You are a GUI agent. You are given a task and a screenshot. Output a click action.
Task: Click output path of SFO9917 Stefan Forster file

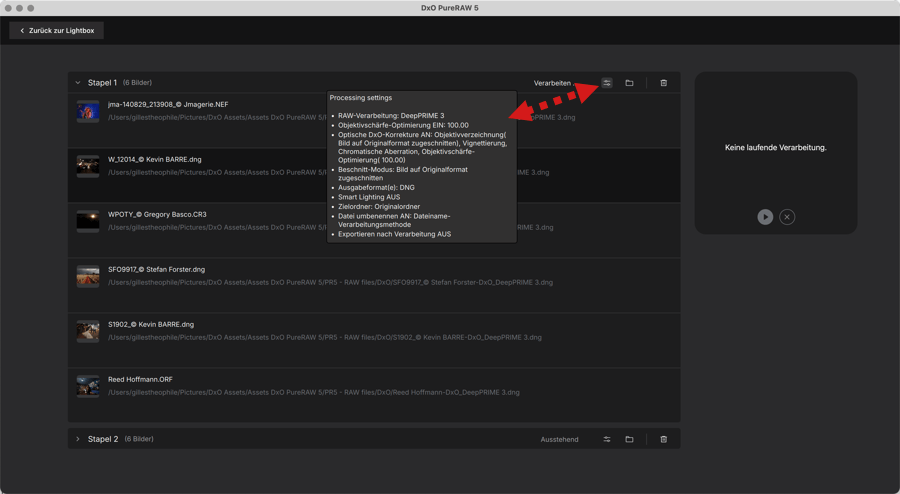[331, 282]
